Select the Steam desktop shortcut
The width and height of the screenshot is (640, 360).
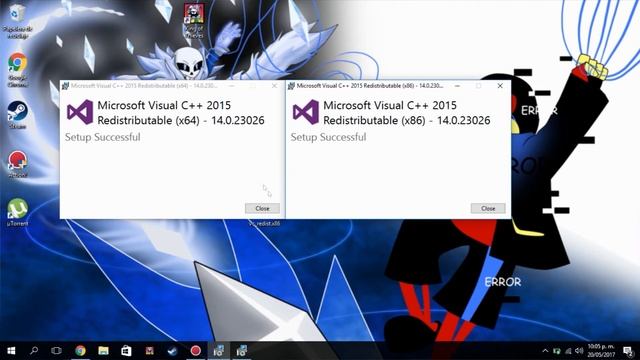click(x=17, y=115)
